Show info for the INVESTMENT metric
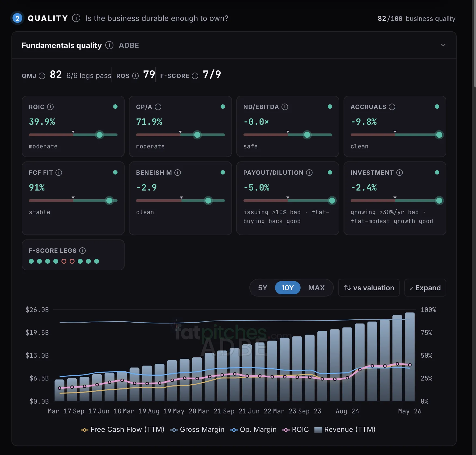 click(x=400, y=173)
